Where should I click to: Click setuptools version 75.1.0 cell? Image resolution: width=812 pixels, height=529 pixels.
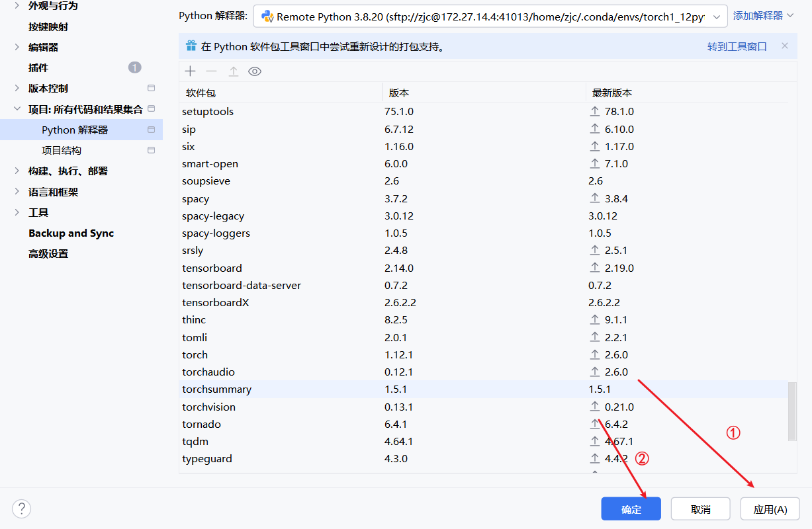coord(398,111)
